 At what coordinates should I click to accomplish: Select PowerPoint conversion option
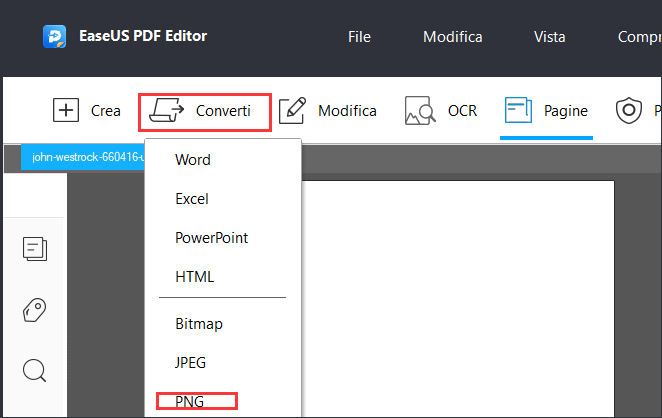point(211,238)
